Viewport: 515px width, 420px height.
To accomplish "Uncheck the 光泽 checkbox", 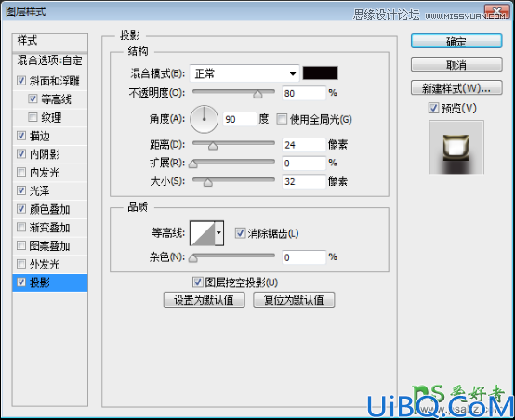I will click(21, 190).
